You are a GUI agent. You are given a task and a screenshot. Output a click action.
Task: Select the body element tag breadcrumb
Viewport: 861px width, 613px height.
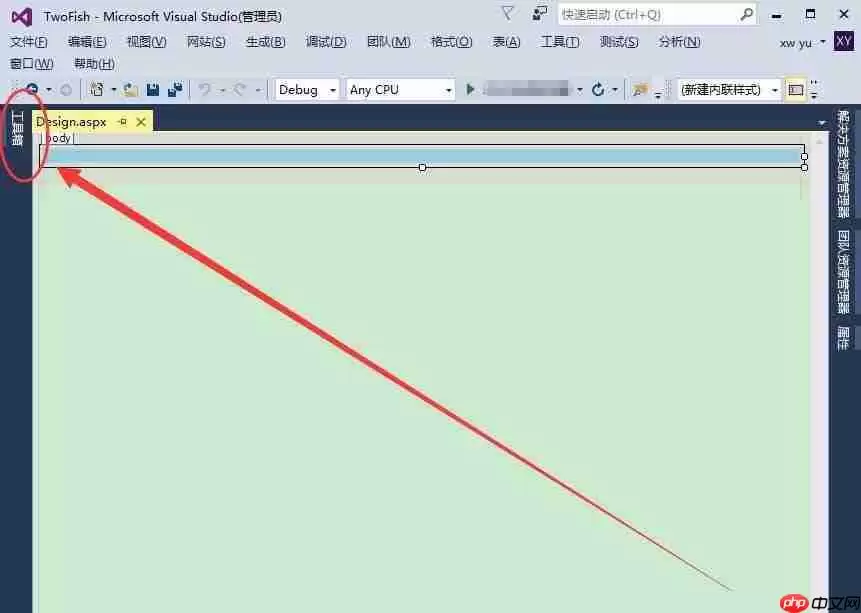[57, 138]
